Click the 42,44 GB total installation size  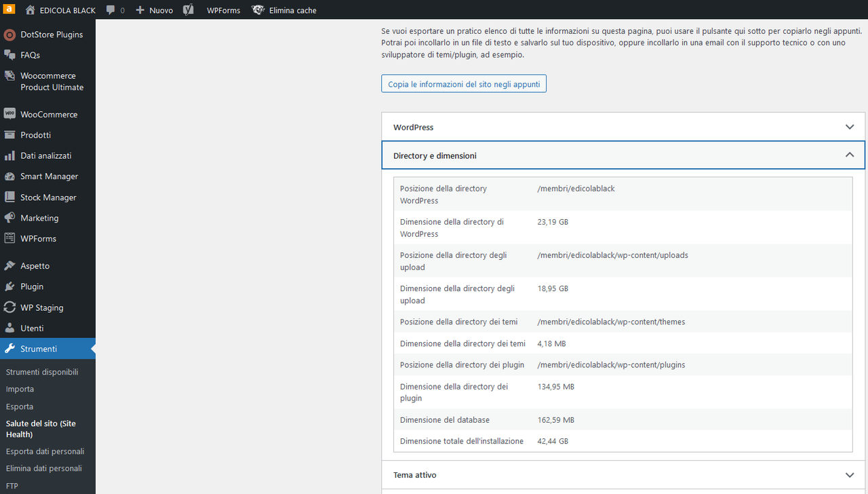coord(553,441)
